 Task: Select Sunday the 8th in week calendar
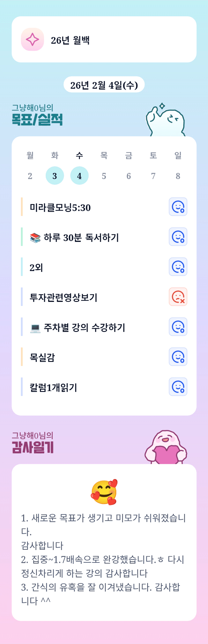point(178,176)
